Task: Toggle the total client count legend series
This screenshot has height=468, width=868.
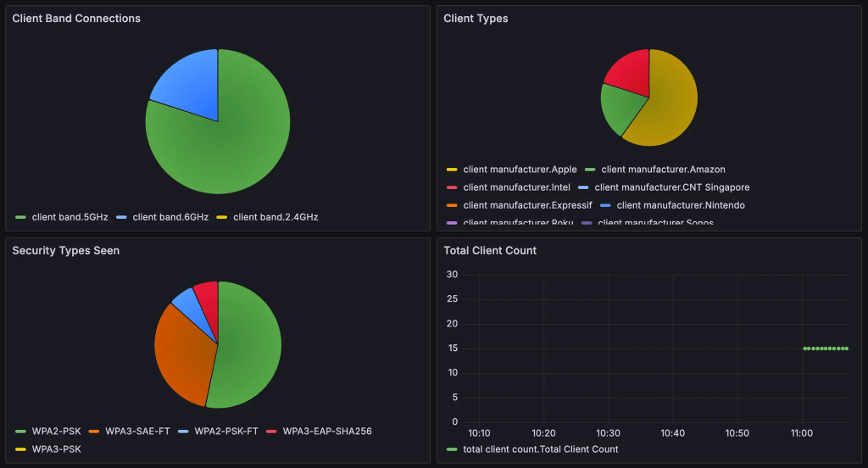Action: point(541,449)
